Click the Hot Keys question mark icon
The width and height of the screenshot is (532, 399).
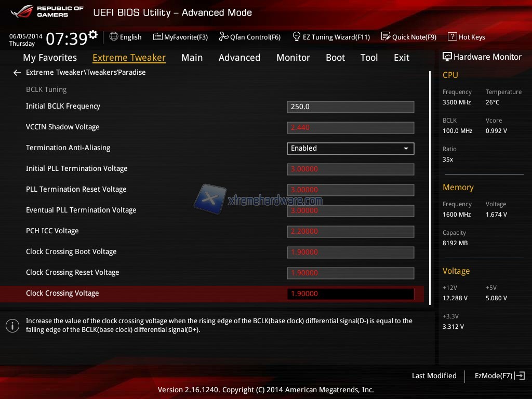pos(452,37)
